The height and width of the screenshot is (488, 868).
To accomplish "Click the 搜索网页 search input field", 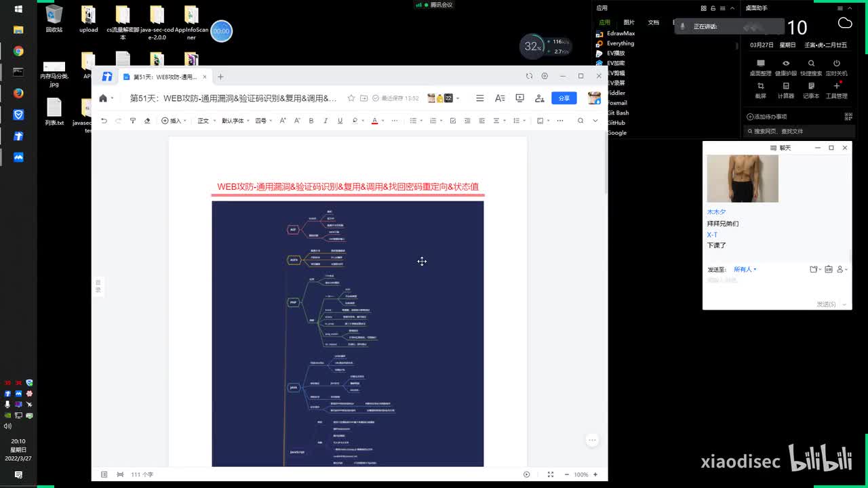I will (798, 131).
